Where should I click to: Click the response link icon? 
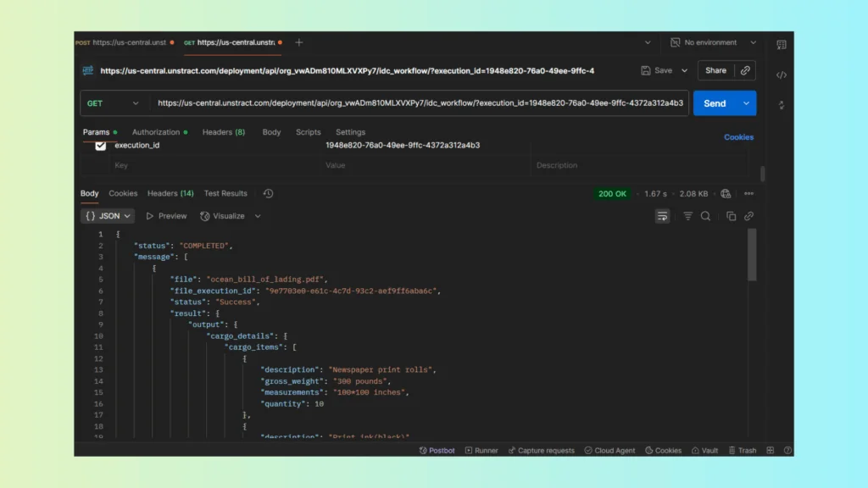pos(748,216)
